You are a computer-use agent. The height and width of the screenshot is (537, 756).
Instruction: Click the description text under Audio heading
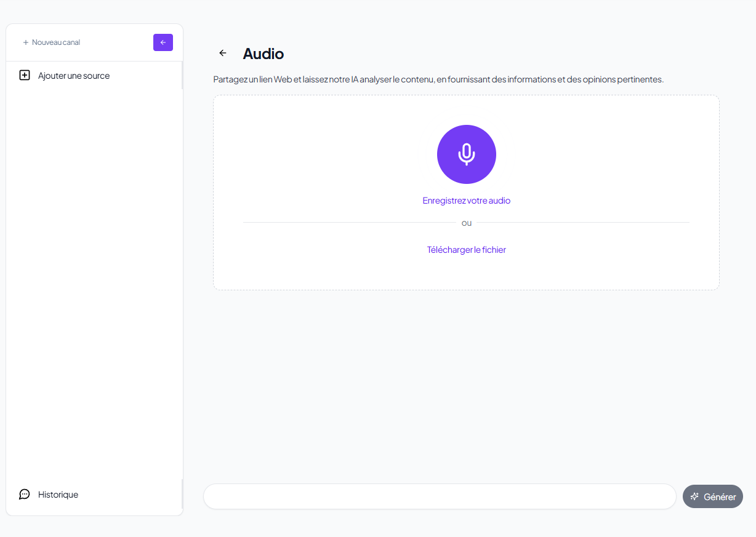[x=438, y=79]
